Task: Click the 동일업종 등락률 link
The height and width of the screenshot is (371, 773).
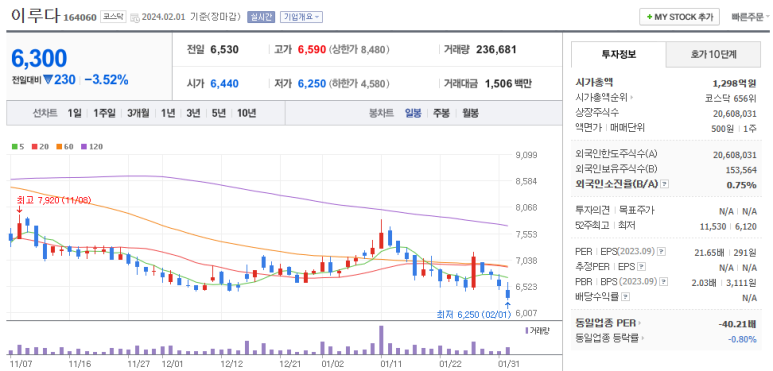Action: click(606, 338)
